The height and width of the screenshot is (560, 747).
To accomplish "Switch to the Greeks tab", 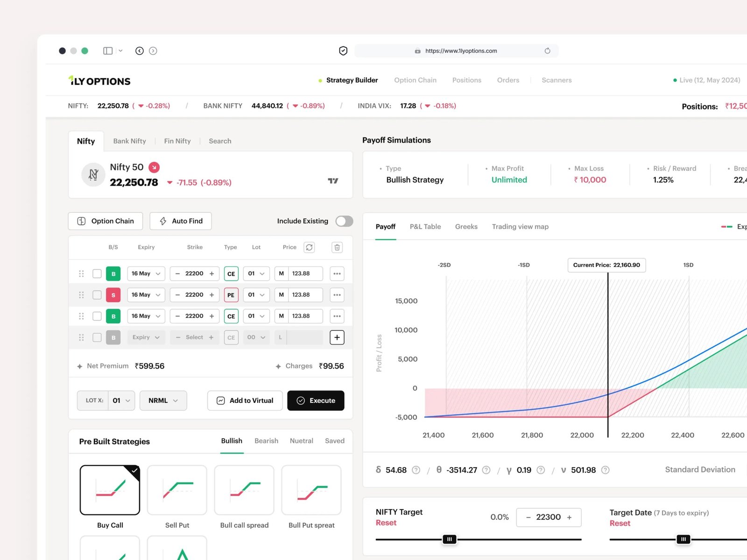I will (466, 227).
